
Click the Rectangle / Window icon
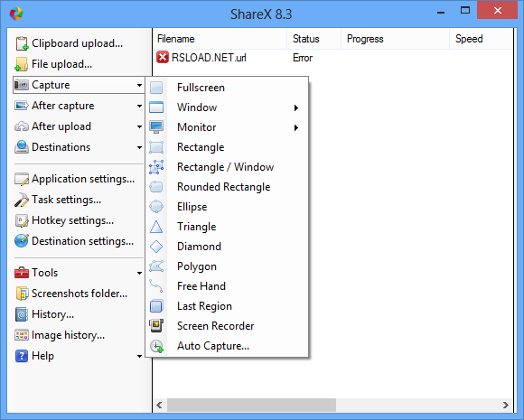(156, 167)
